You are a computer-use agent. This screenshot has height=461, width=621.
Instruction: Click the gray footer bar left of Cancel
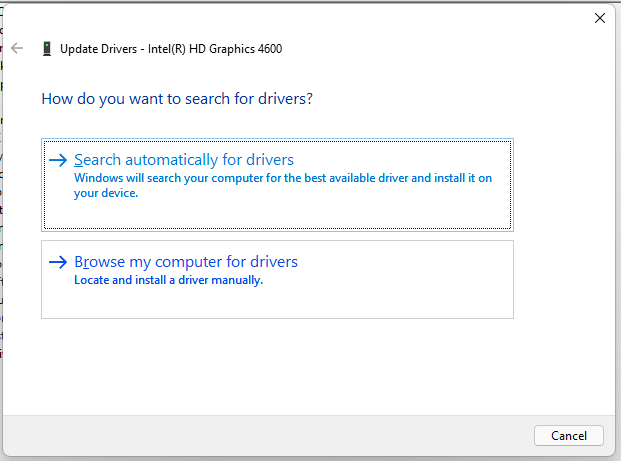tap(270, 435)
